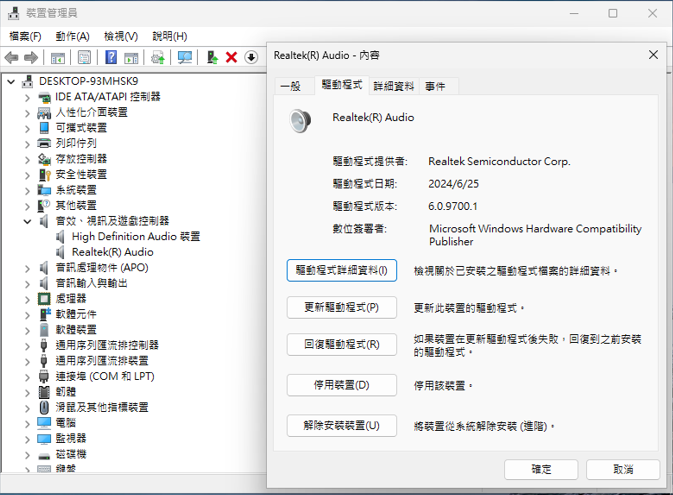This screenshot has width=673, height=495.
Task: Click the 處理器 chip icon
Action: point(44,299)
